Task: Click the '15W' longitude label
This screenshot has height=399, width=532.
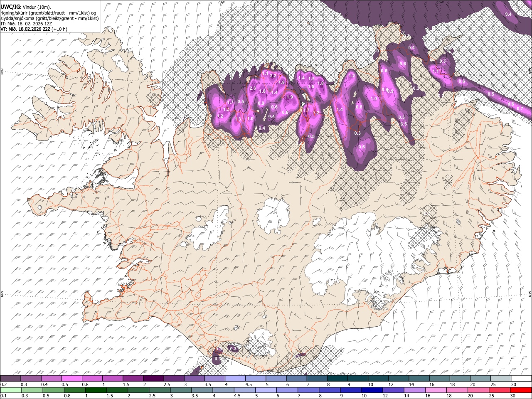Action: point(440,2)
